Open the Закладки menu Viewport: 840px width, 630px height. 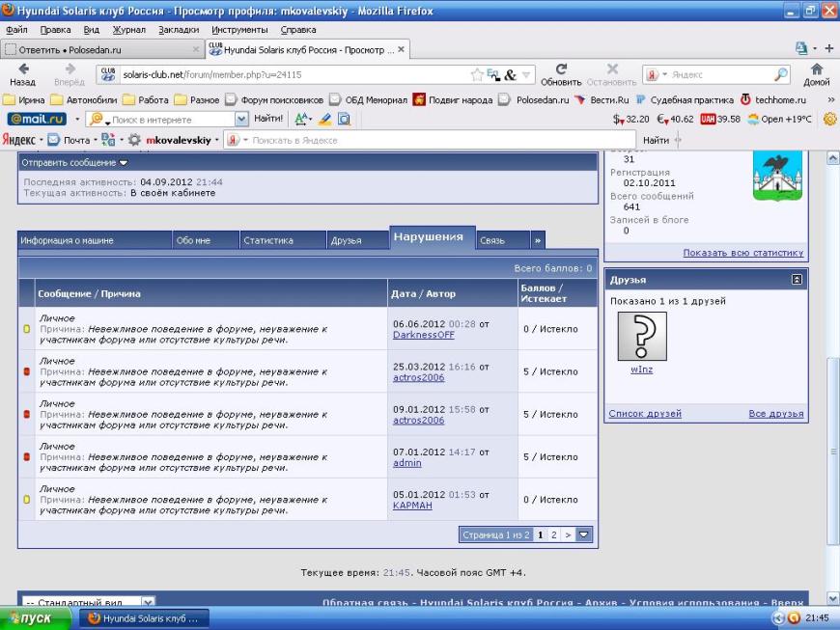pyautogui.click(x=178, y=30)
